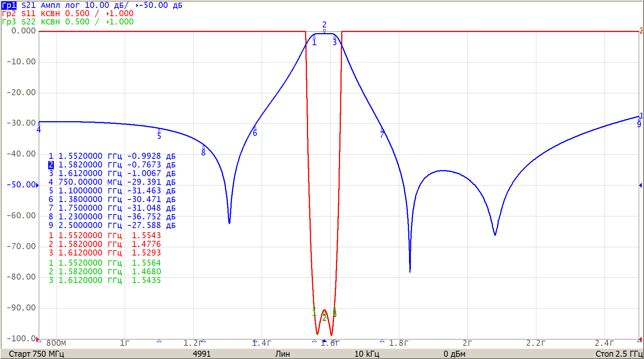Screen dimensions: 644x359
Task: Click the Стоп 2.5 ГГц field
Action: pyautogui.click(x=618, y=354)
